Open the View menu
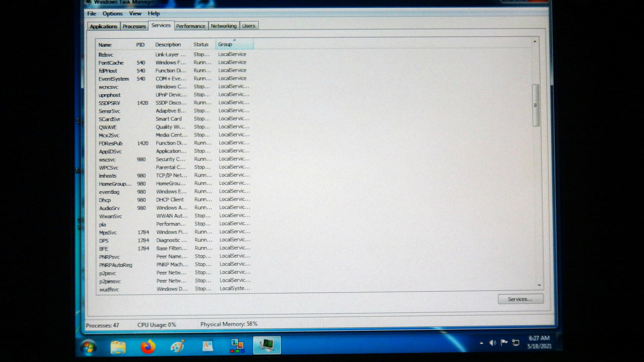The image size is (644, 362). coord(135,14)
